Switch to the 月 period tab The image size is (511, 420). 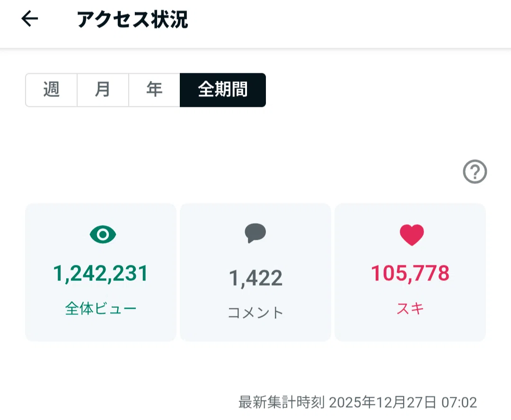tap(103, 90)
